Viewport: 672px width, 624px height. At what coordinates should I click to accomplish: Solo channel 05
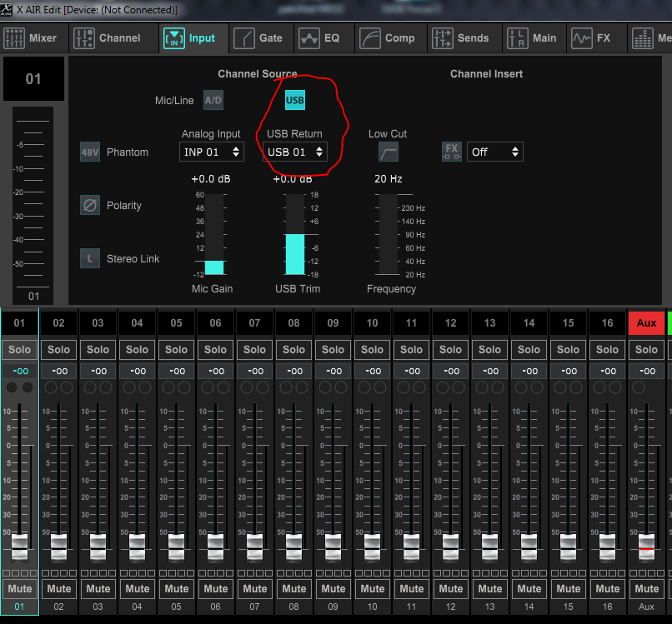[x=177, y=349]
